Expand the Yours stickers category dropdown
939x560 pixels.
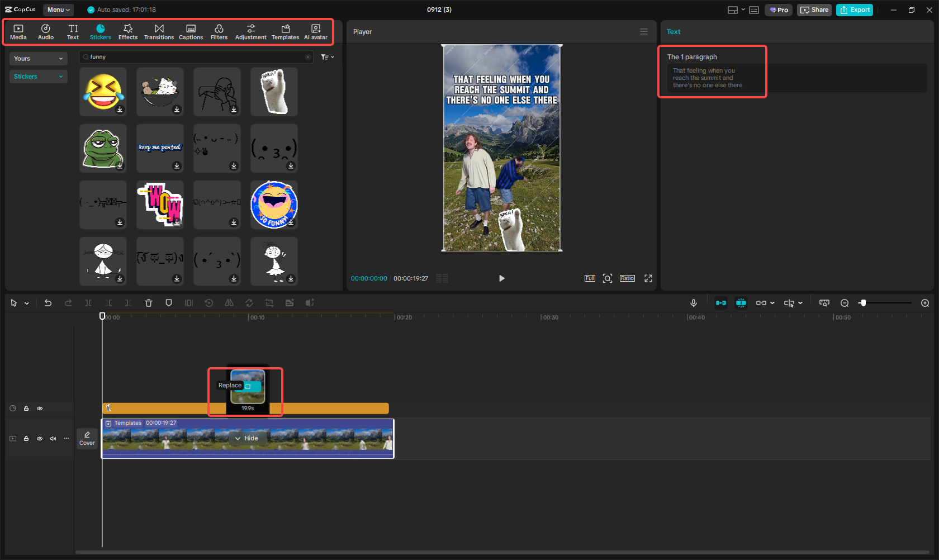(38, 58)
